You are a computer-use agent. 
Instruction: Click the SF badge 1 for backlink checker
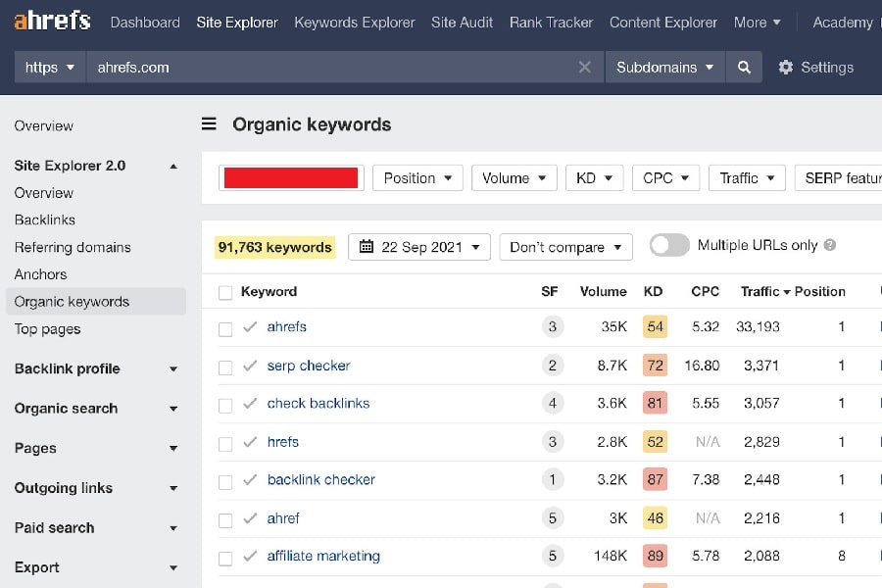tap(553, 480)
